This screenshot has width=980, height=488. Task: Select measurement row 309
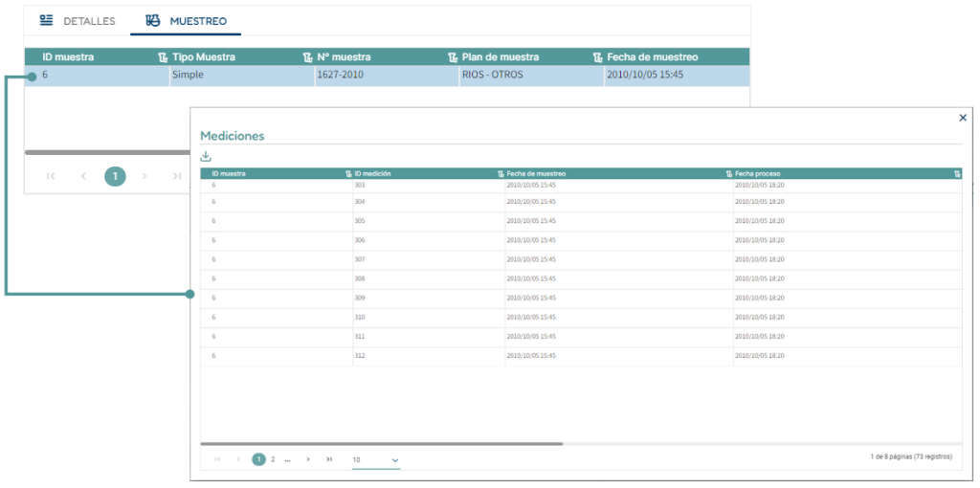[x=581, y=298]
